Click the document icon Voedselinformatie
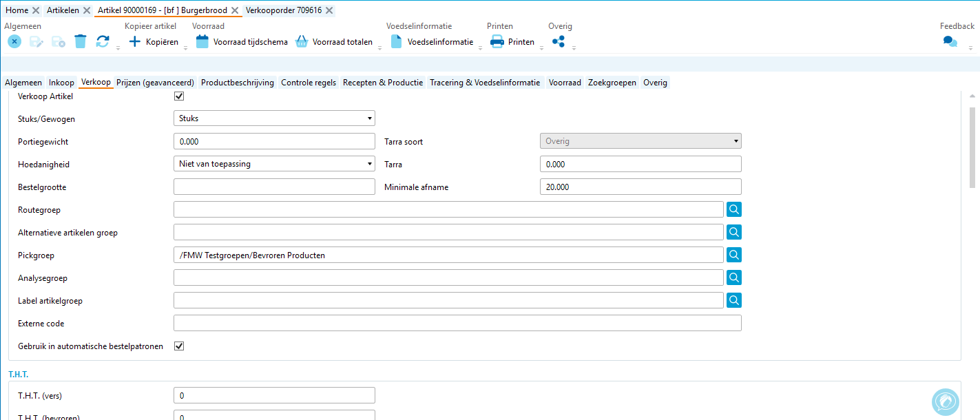 click(x=397, y=42)
